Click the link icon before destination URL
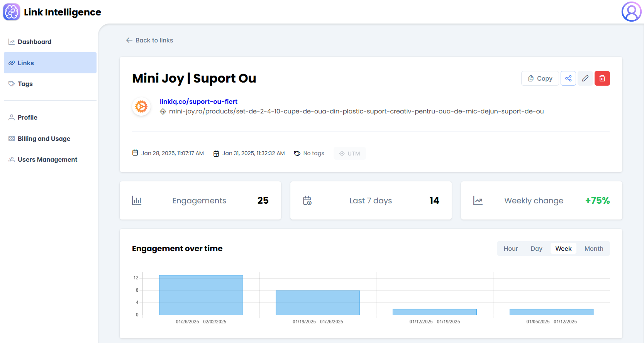Viewport: 644px width, 343px height. click(x=163, y=112)
